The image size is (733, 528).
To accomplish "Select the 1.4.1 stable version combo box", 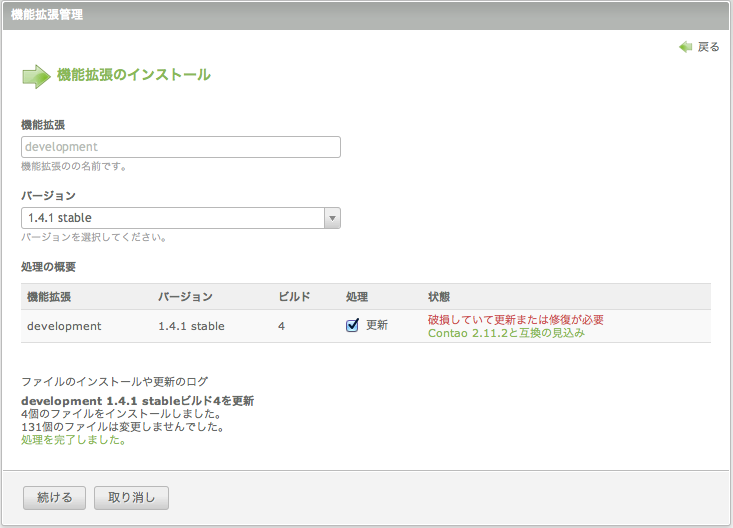I will point(180,218).
